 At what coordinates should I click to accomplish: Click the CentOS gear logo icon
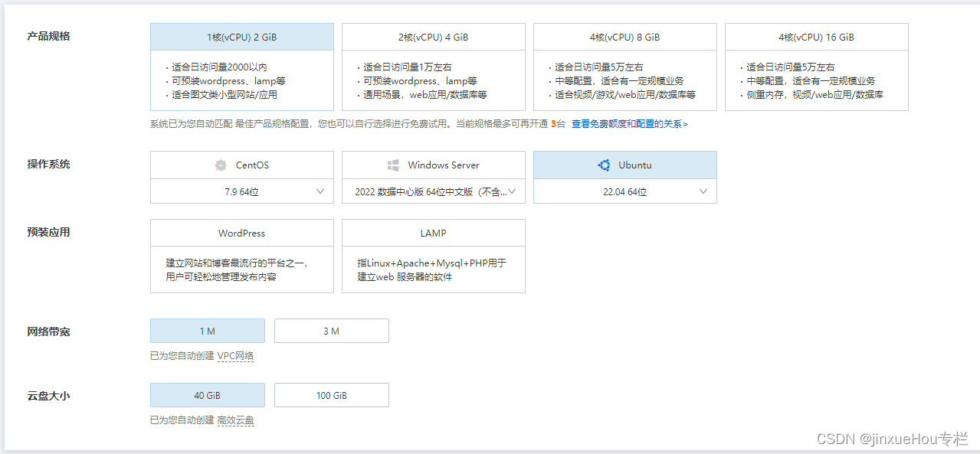pyautogui.click(x=221, y=165)
